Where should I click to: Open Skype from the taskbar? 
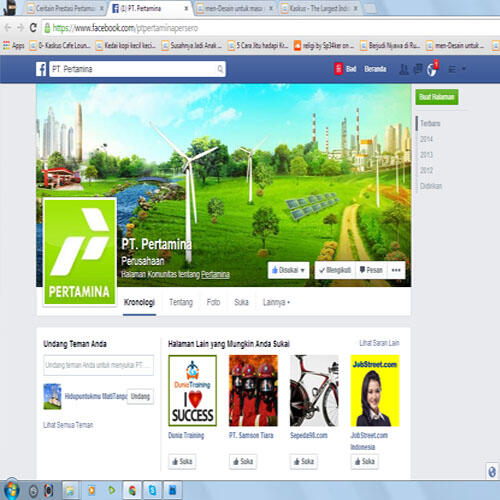click(153, 490)
